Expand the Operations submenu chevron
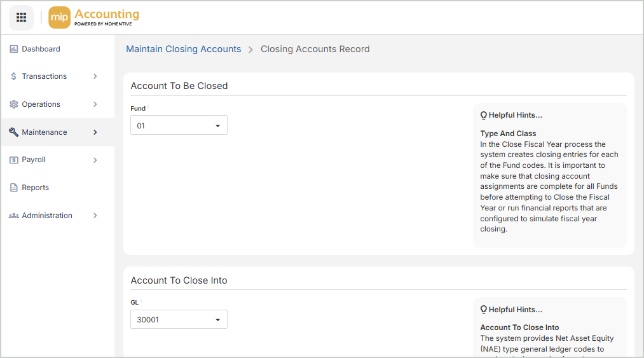 pyautogui.click(x=95, y=104)
